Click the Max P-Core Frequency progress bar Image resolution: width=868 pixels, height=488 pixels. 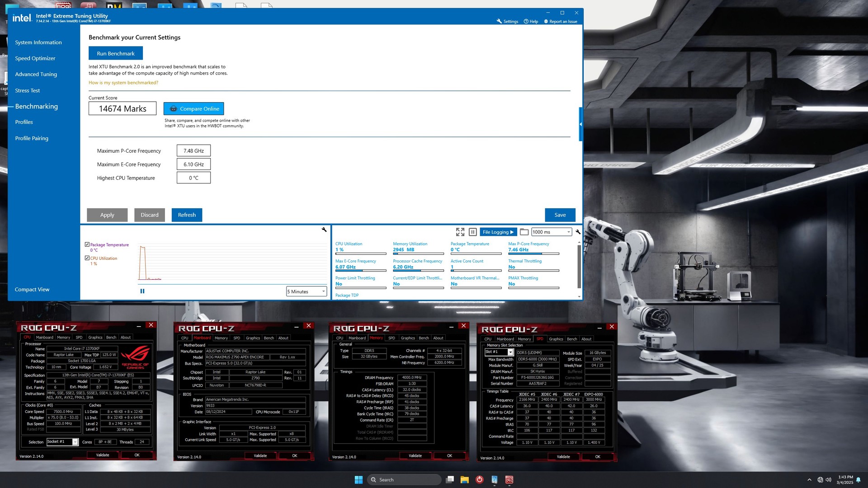point(533,253)
